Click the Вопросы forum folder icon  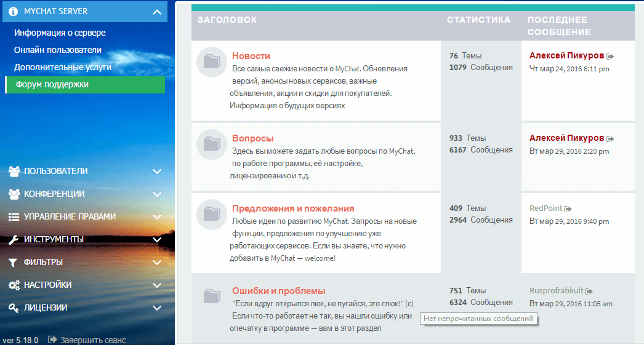(212, 145)
